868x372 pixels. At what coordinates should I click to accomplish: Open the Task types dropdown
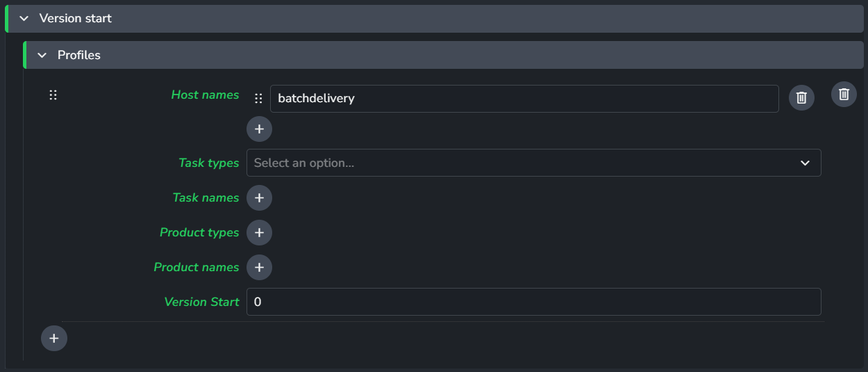534,163
